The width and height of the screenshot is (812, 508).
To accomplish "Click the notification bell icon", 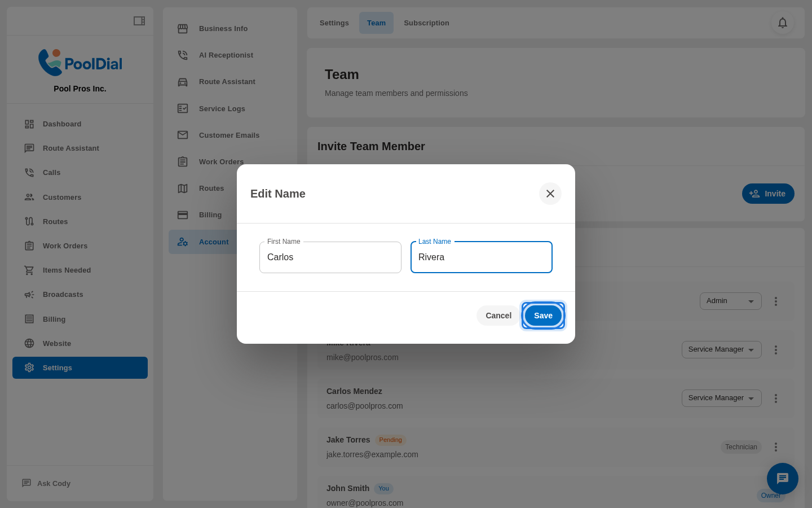I will tap(783, 23).
